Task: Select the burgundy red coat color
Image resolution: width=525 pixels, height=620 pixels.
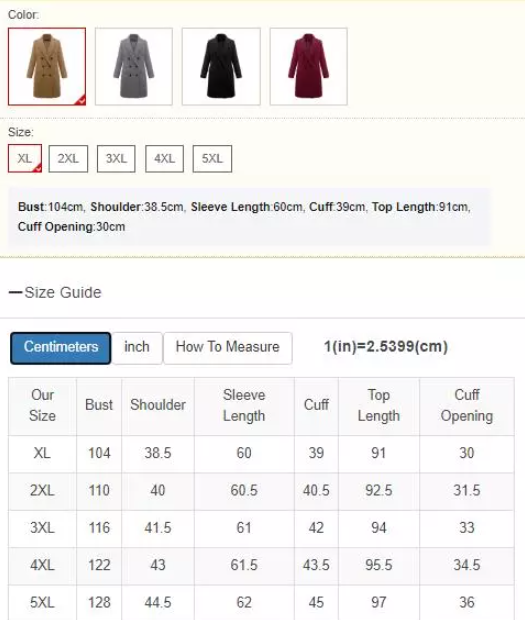Action: coord(309,66)
